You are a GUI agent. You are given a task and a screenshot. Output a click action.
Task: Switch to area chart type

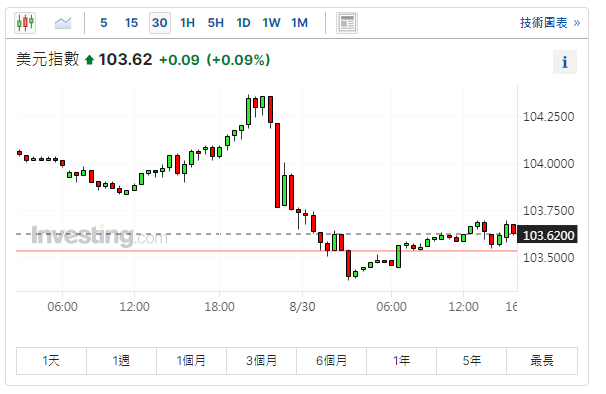pos(63,23)
